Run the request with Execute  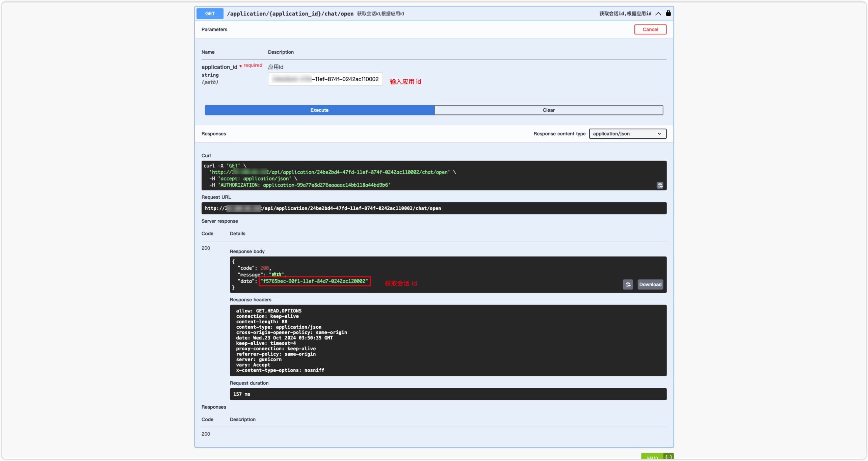tap(319, 110)
